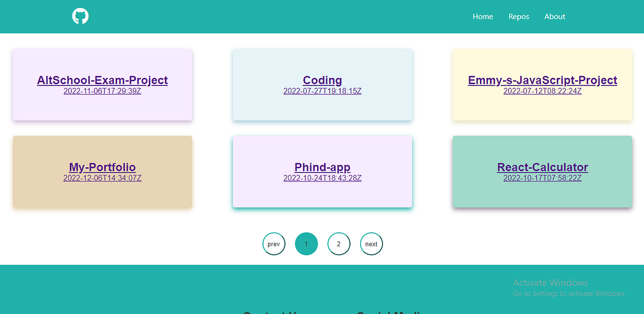Screen dimensions: 644x314
Task: Click the GitHub logo in the header
Action: pyautogui.click(x=80, y=16)
